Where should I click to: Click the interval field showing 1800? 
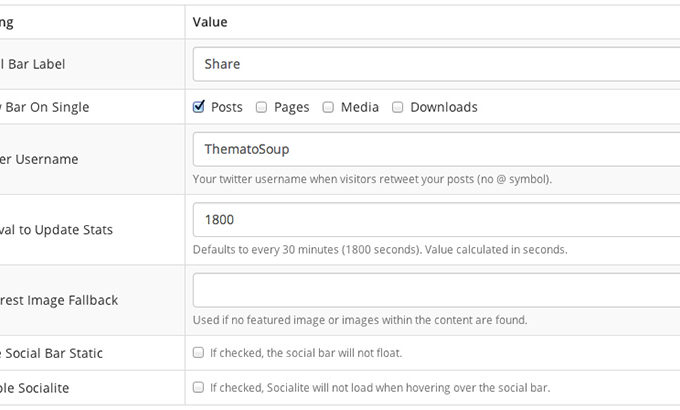pos(436,219)
